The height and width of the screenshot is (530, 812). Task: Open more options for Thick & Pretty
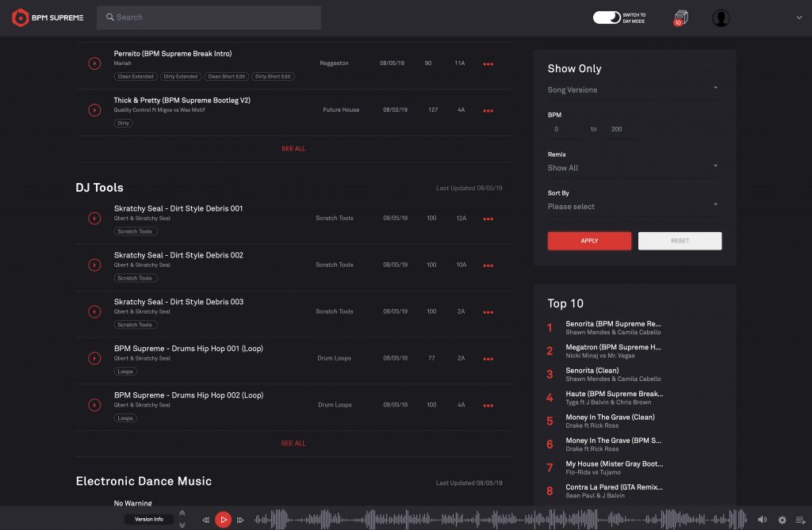point(488,111)
